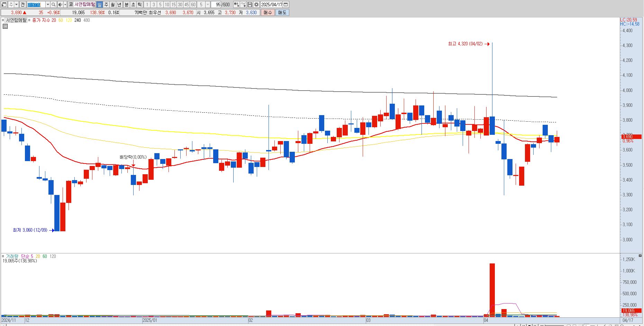Click the stock code input field
This screenshot has height=326, width=644.
tap(36, 4)
